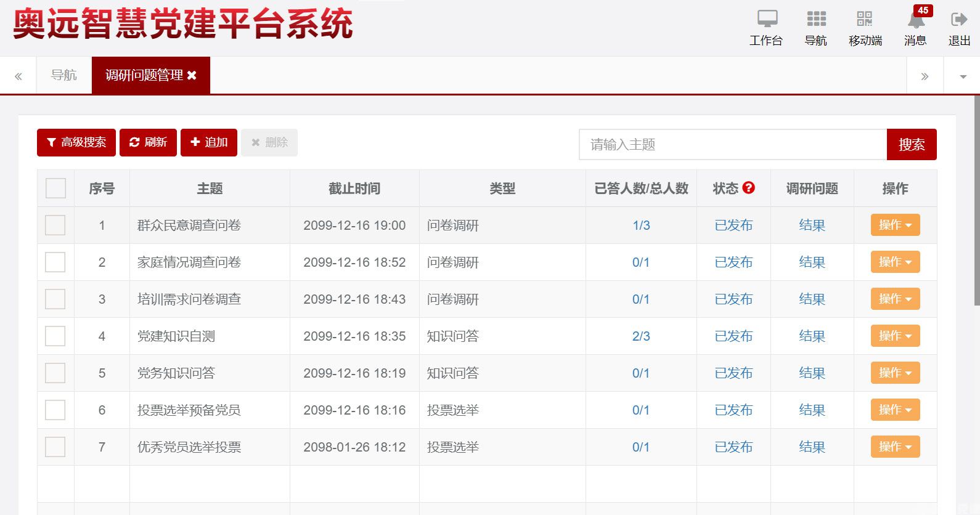
Task: Close the 调研问题管理 tab
Action: pyautogui.click(x=192, y=75)
